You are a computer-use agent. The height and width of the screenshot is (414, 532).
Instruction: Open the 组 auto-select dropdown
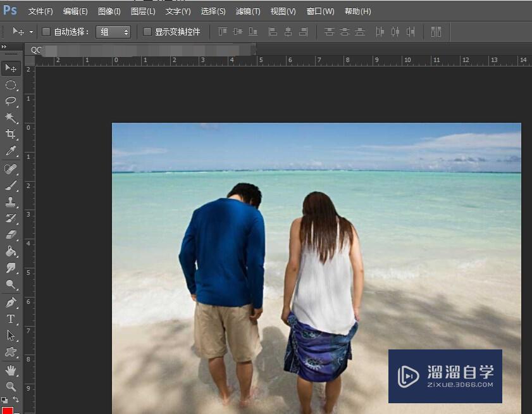114,32
